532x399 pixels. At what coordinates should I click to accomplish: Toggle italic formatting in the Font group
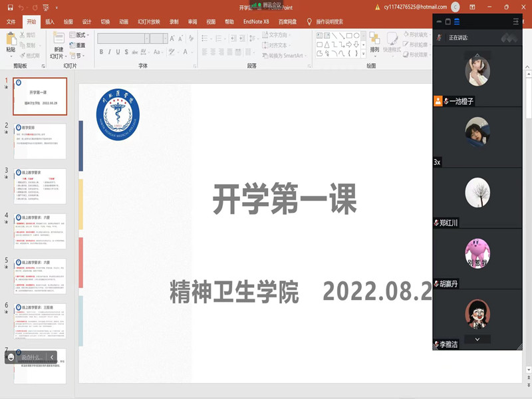109,51
